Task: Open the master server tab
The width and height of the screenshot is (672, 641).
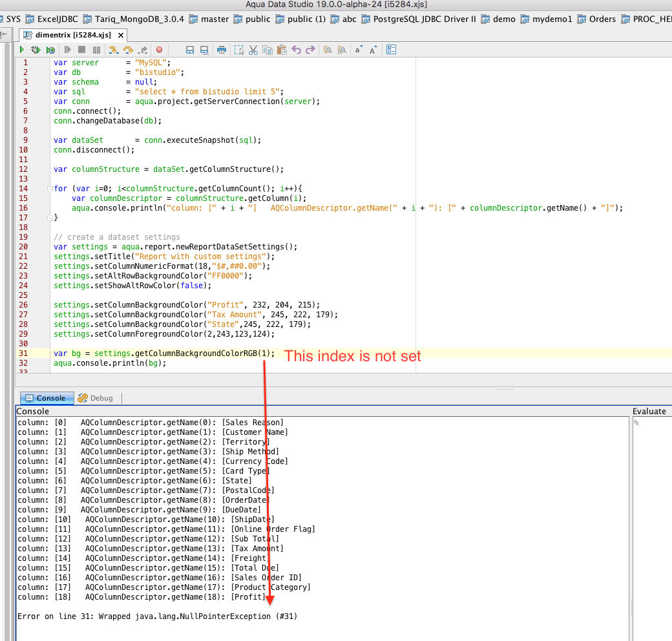Action: [209, 19]
